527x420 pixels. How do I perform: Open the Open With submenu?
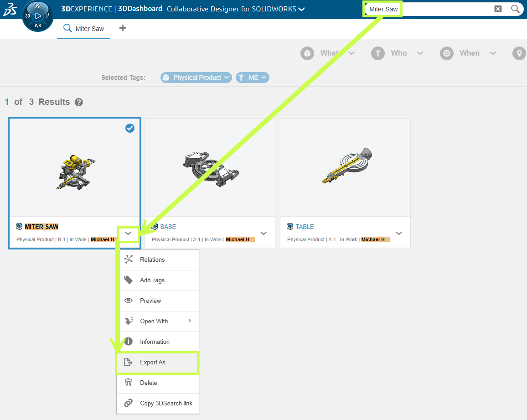click(158, 321)
